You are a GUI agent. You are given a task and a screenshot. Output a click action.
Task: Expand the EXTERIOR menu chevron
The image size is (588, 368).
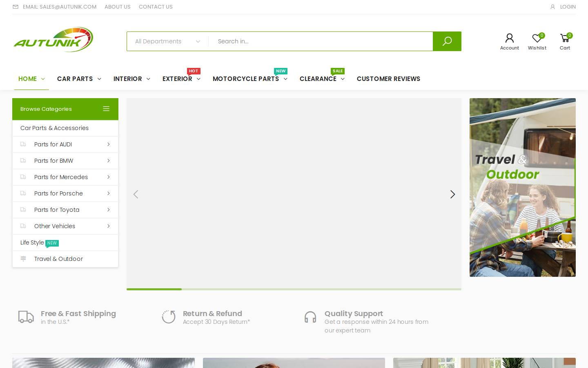(198, 79)
